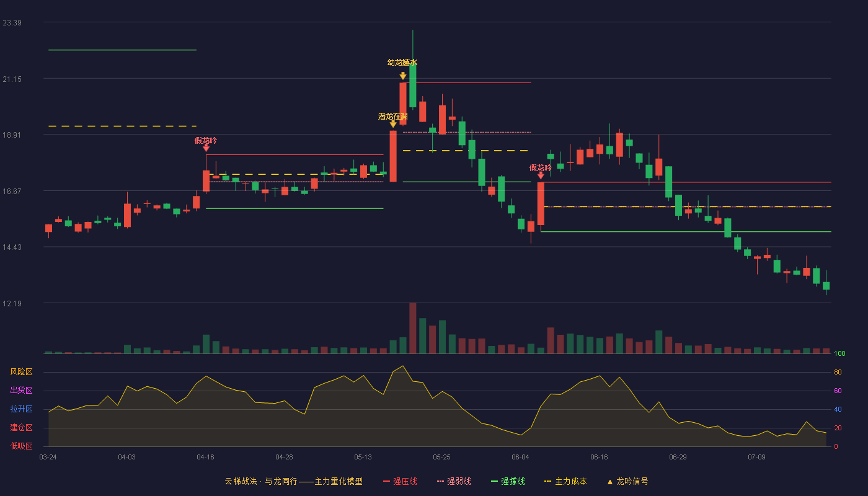Viewport: 868px width, 496px height.
Task: Click the 05-25 date label
Action: pyautogui.click(x=441, y=457)
